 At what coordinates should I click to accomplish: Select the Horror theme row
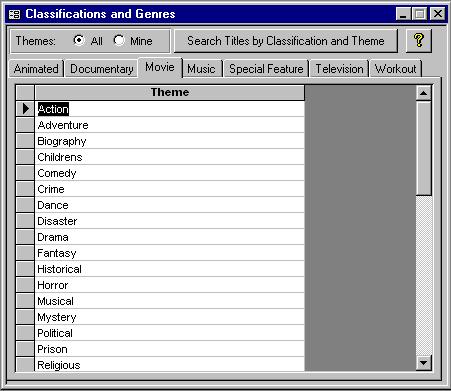(170, 285)
